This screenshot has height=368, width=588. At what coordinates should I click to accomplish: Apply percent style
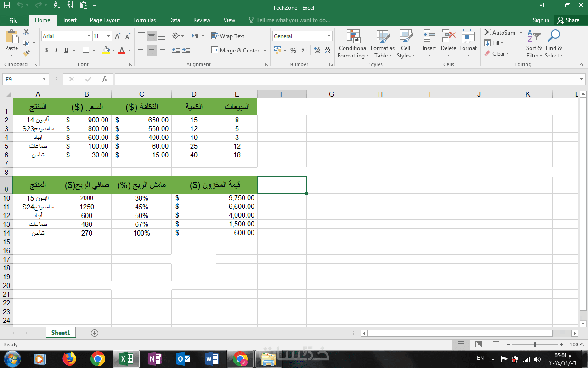tap(293, 50)
